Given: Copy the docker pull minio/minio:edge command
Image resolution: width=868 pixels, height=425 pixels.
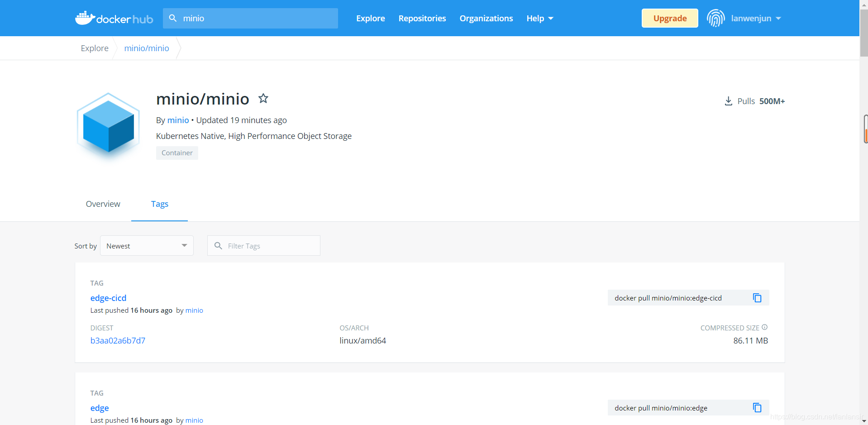Looking at the screenshot, I should point(757,408).
